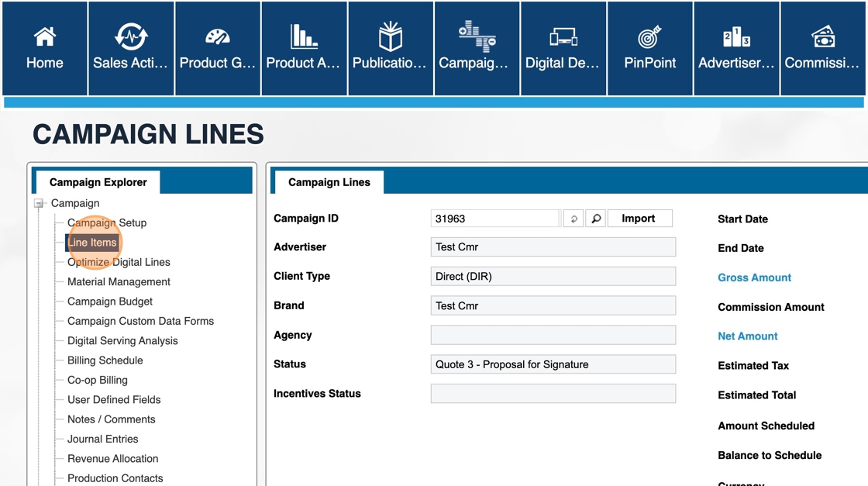Viewport: 868px width, 486px height.
Task: Select the Campaign Explorer tab
Action: tap(98, 182)
